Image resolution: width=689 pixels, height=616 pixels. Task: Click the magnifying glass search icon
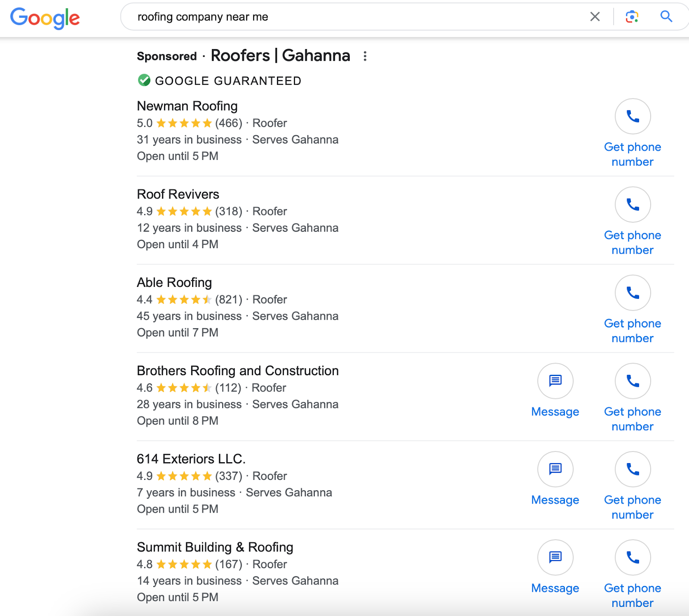click(666, 16)
